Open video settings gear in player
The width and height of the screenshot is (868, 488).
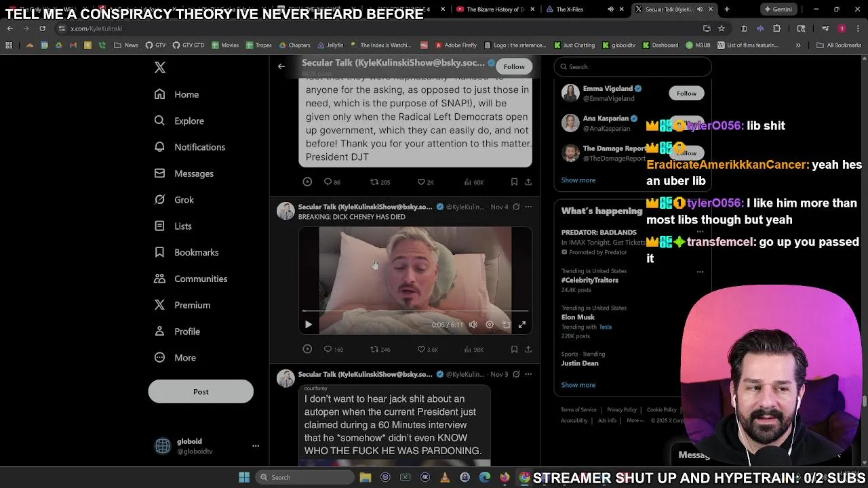pos(490,325)
